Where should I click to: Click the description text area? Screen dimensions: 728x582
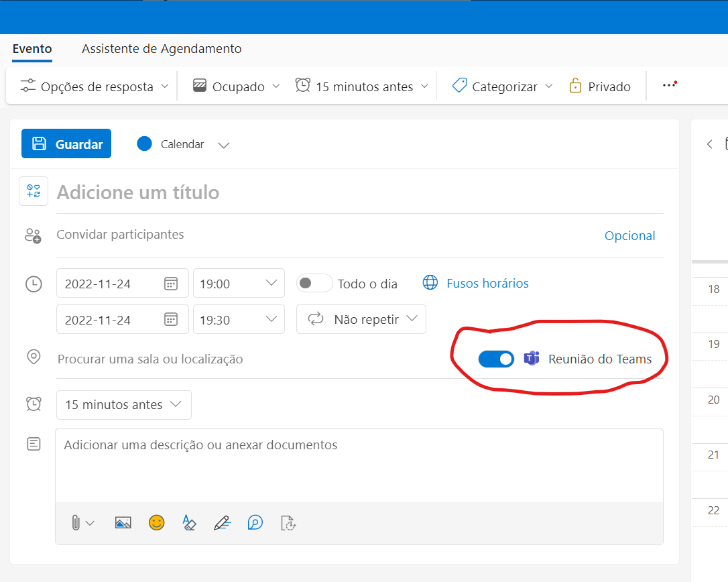tap(359, 465)
